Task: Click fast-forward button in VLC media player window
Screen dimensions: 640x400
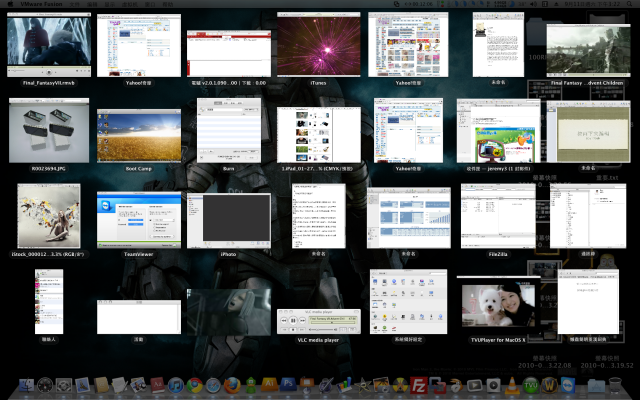Action: click(x=302, y=321)
